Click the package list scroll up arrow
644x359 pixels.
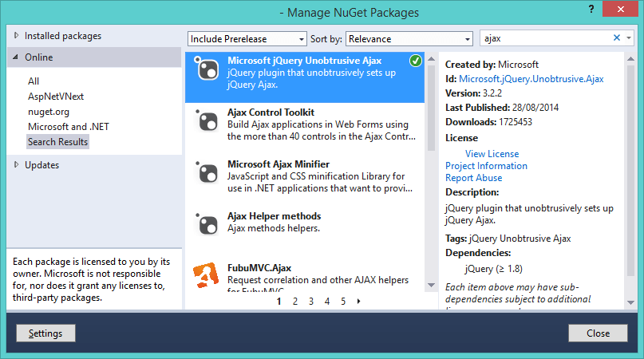tap(431, 59)
